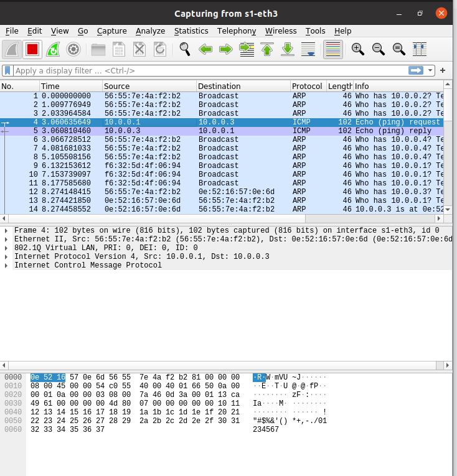
Task: Open the View menu
Action: tap(60, 31)
